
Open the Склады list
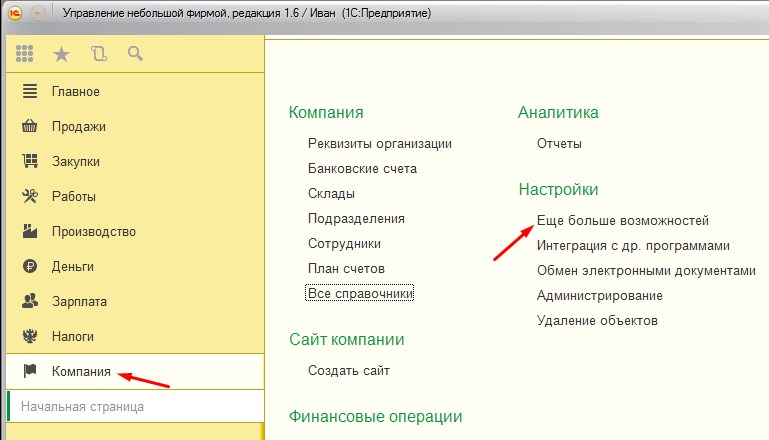click(331, 194)
